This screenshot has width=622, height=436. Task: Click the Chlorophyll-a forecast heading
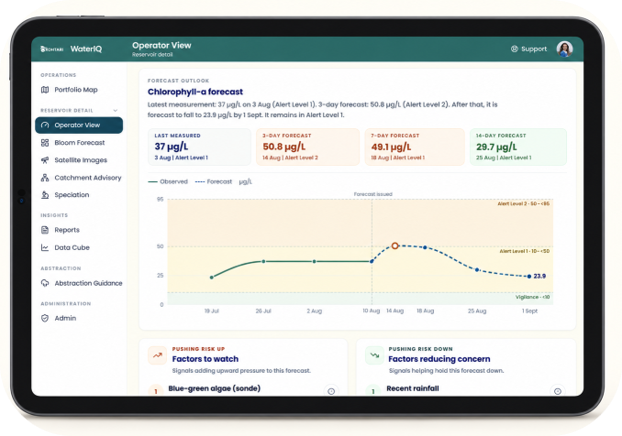click(195, 92)
